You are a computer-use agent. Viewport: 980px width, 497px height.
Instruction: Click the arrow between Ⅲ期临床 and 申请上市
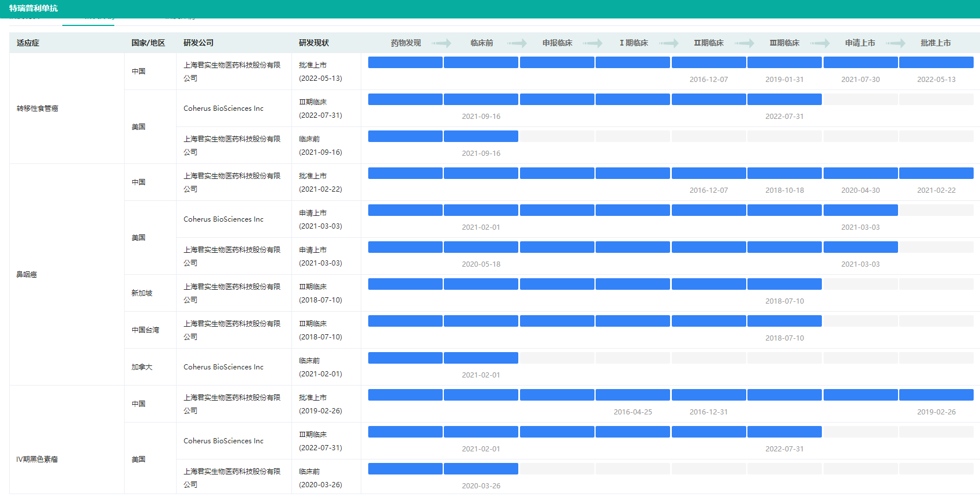click(820, 43)
